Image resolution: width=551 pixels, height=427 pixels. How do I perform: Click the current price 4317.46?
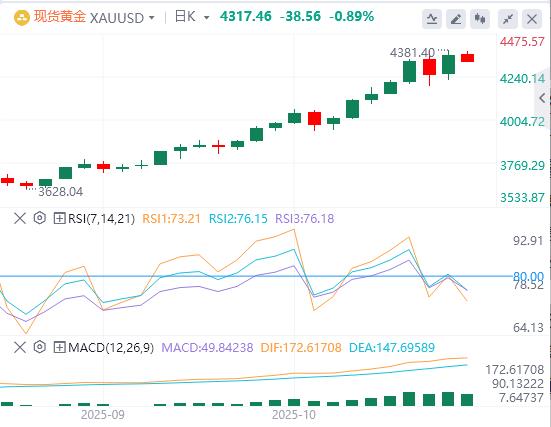click(x=246, y=17)
